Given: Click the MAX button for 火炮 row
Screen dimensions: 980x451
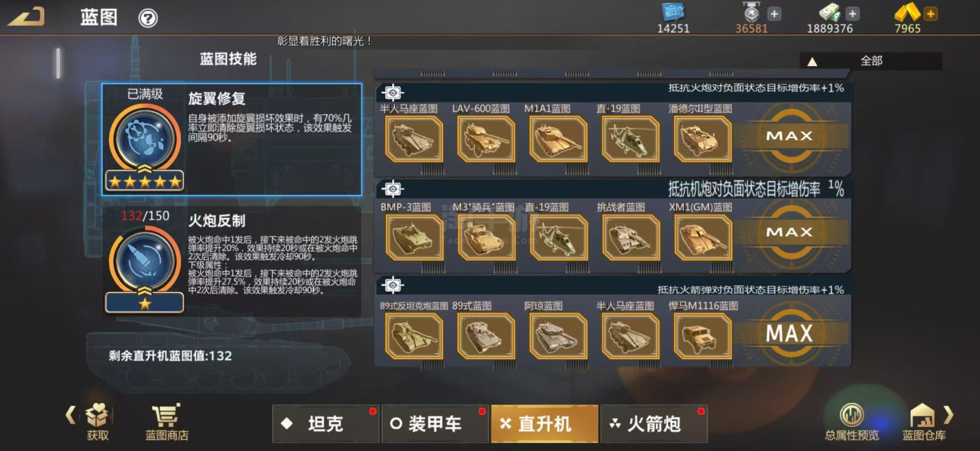Looking at the screenshot, I should [x=789, y=136].
